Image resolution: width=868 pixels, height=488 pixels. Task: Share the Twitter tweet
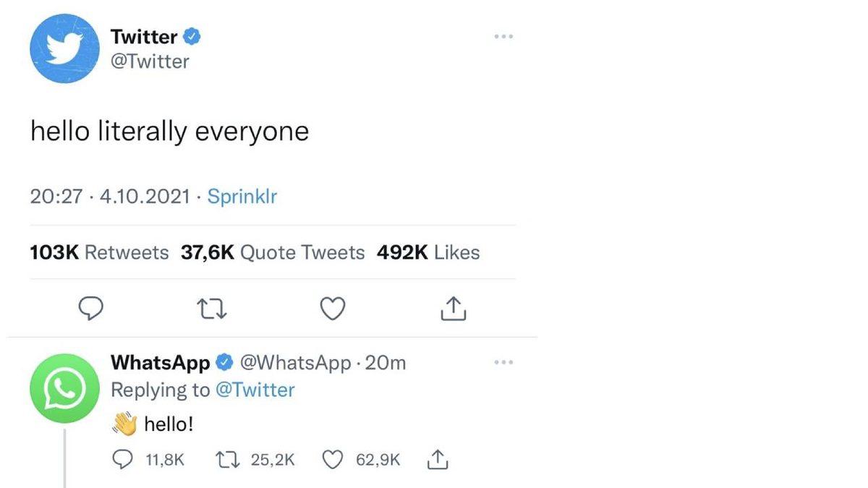tap(453, 308)
